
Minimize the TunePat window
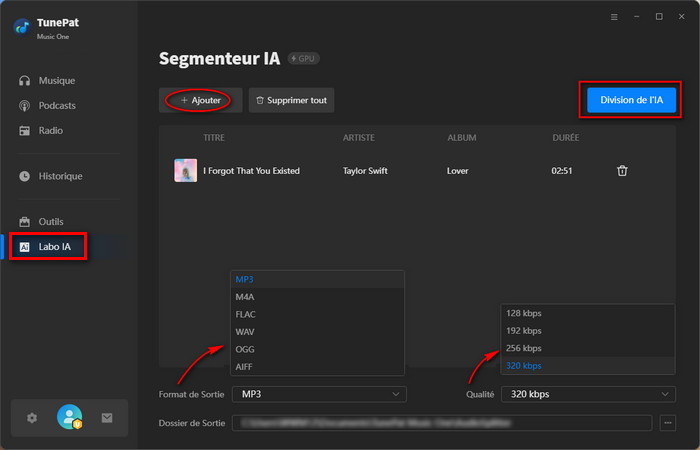pos(637,17)
